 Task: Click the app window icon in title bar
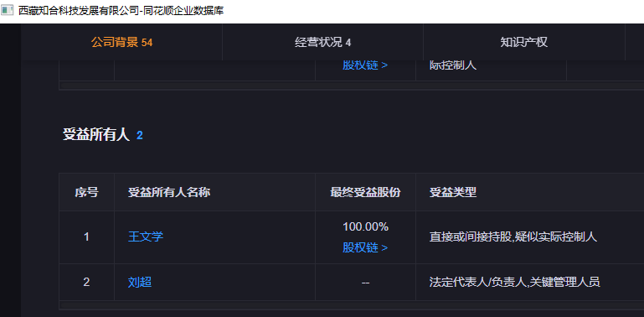[8, 11]
